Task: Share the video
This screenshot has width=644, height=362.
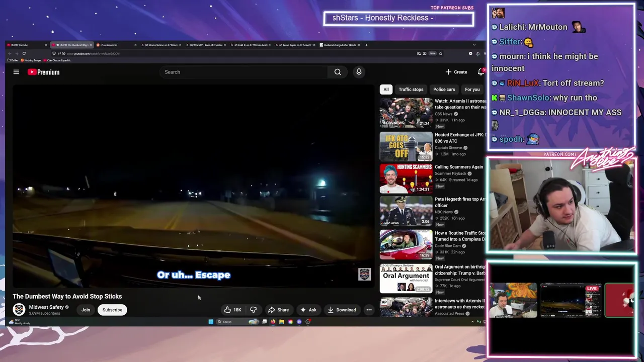Action: [278, 310]
